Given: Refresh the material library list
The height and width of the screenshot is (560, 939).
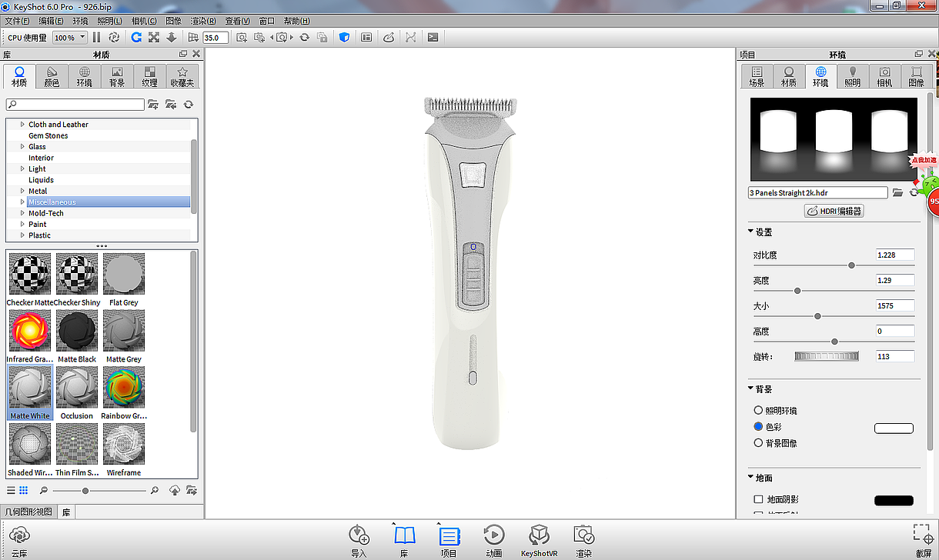Looking at the screenshot, I should (188, 105).
